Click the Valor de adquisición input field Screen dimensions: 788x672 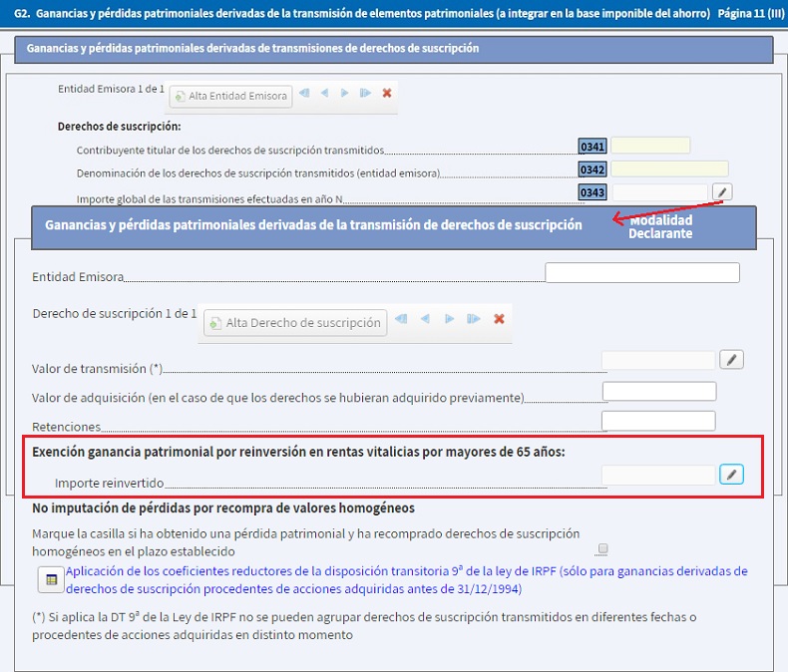659,391
